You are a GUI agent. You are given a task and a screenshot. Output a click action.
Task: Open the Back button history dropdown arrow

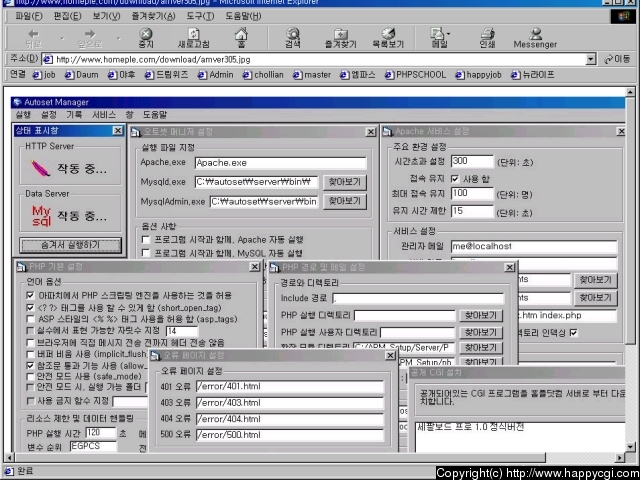pyautogui.click(x=62, y=38)
